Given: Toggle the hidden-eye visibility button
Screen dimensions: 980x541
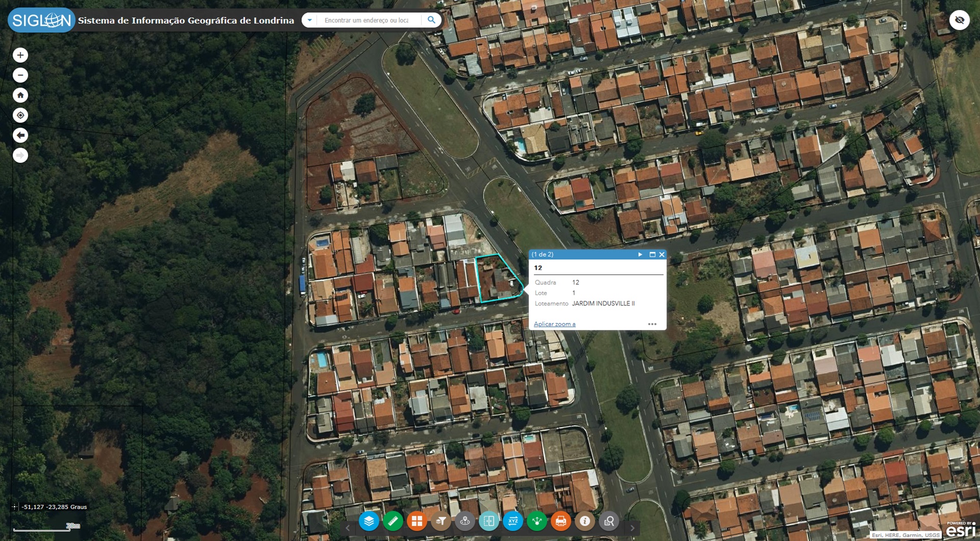Looking at the screenshot, I should [x=960, y=20].
